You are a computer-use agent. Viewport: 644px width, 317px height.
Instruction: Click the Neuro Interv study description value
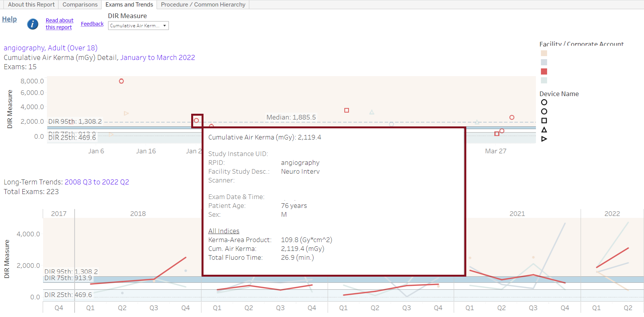coord(300,171)
